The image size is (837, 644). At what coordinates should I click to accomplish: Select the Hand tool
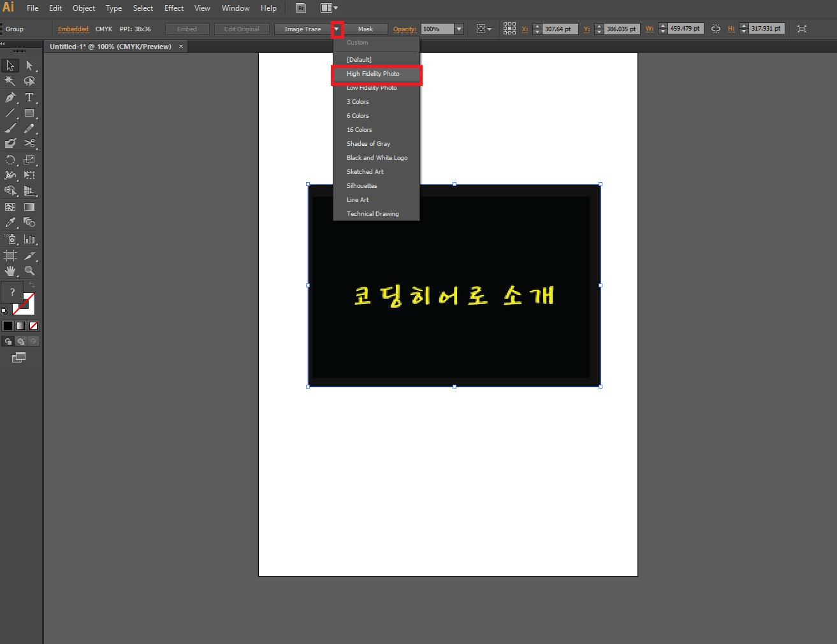10,271
